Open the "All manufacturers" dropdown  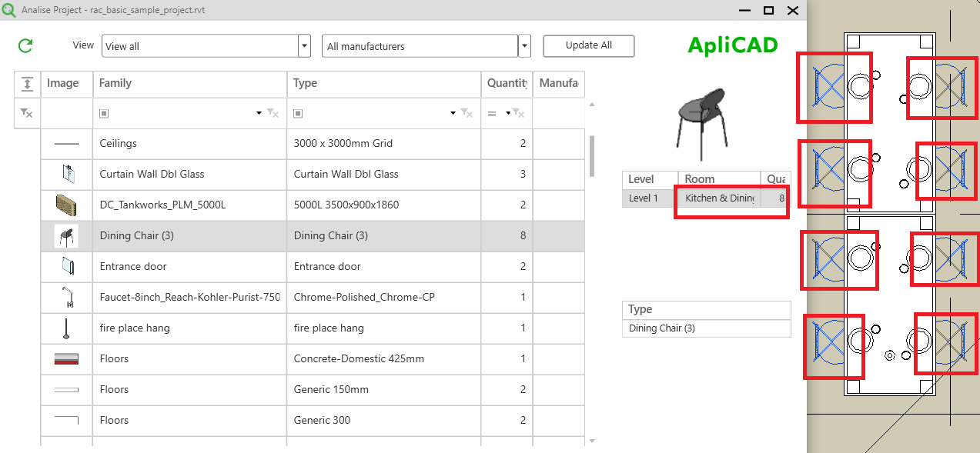pos(523,45)
